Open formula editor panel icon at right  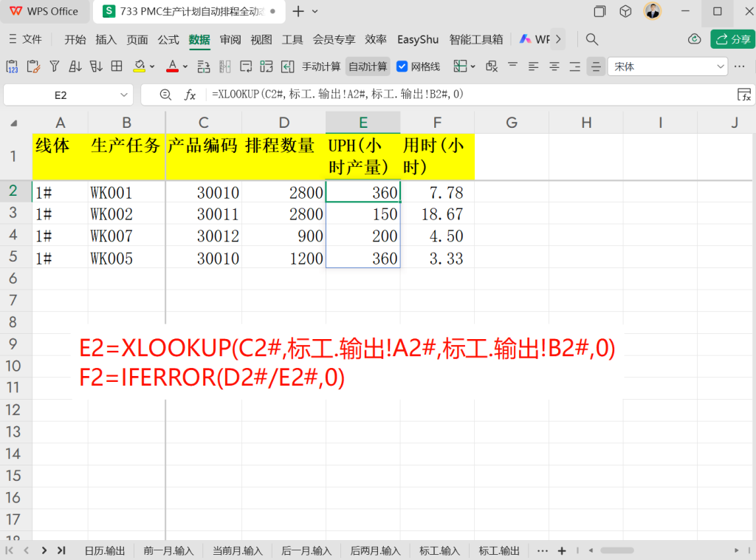pos(744,95)
